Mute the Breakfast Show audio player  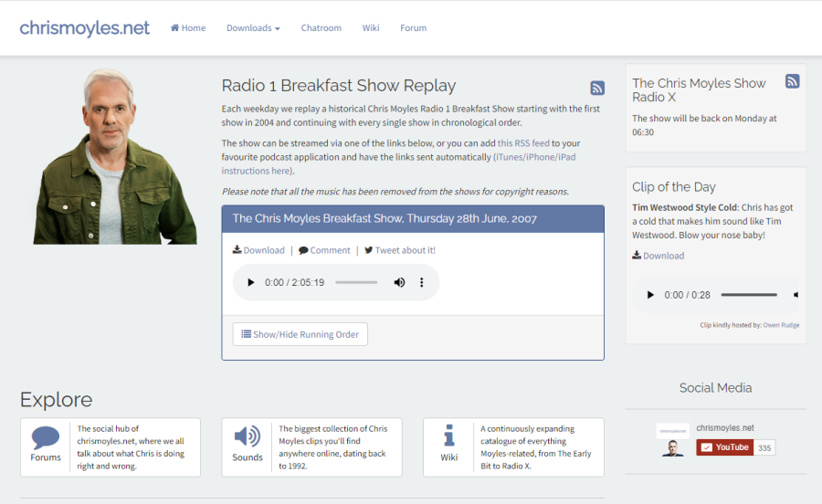(399, 283)
